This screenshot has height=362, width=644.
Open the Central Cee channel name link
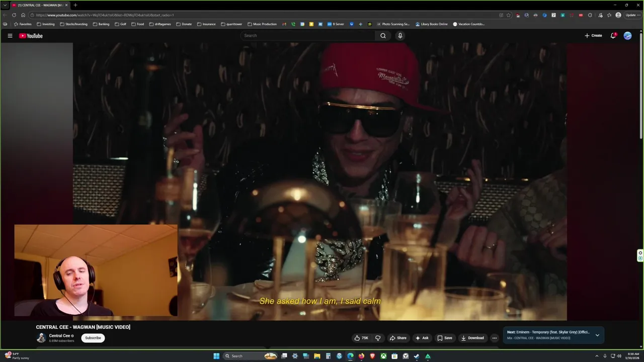(x=59, y=335)
